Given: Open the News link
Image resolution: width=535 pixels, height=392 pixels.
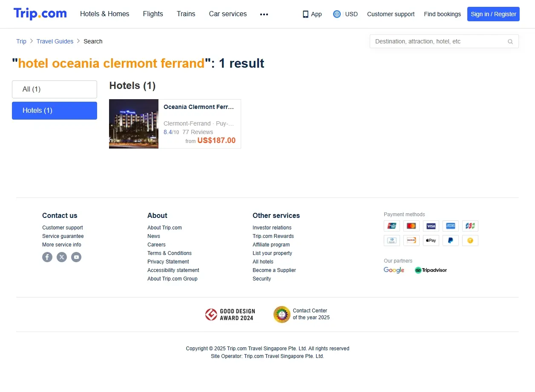Looking at the screenshot, I should coord(154,236).
